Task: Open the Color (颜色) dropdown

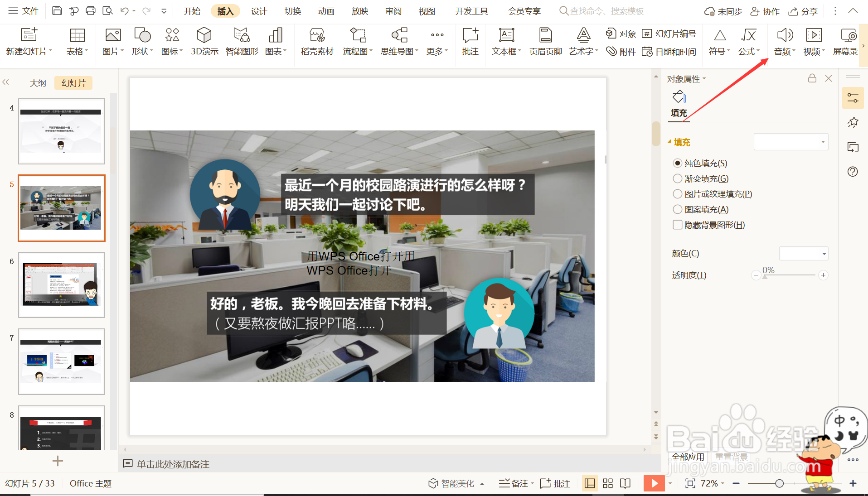Action: [x=804, y=254]
